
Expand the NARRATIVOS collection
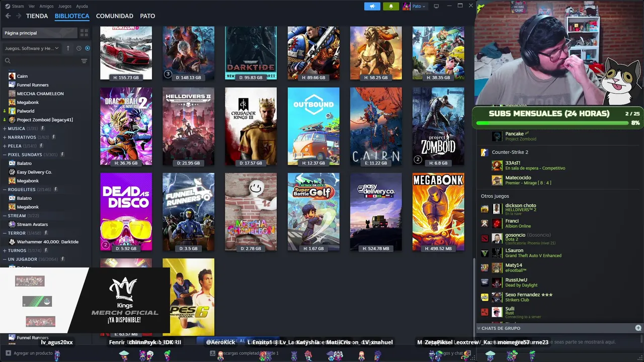4,137
